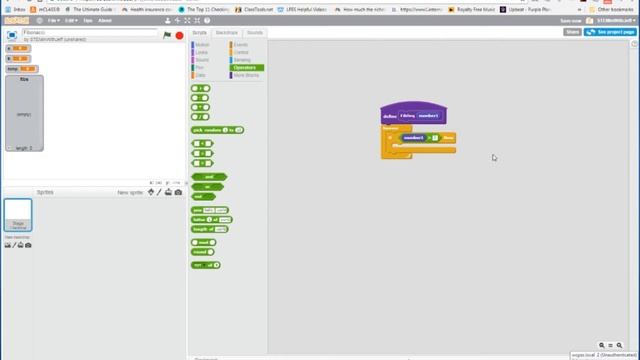
Task: Open the My Stuff folder icon
Action: click(589, 20)
